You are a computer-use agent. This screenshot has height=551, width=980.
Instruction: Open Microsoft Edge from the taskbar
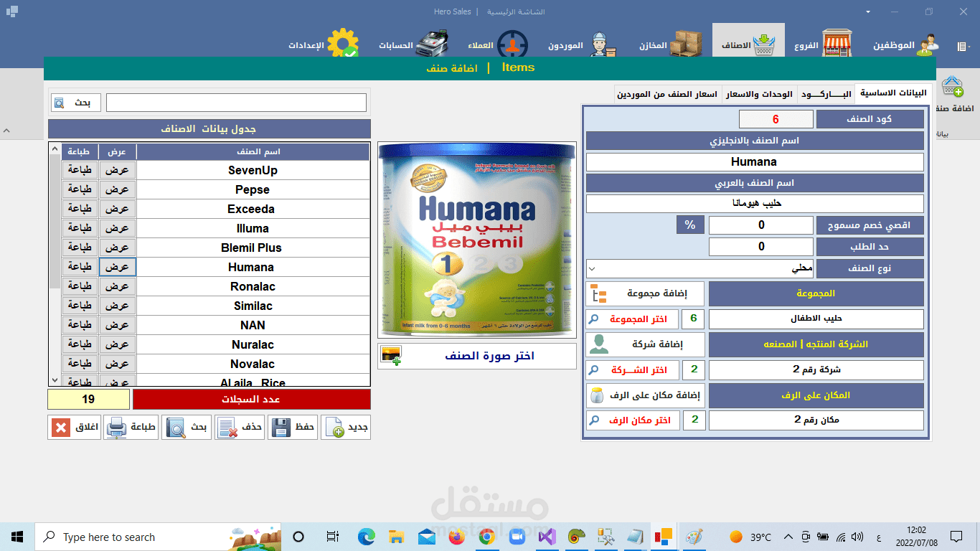click(367, 536)
